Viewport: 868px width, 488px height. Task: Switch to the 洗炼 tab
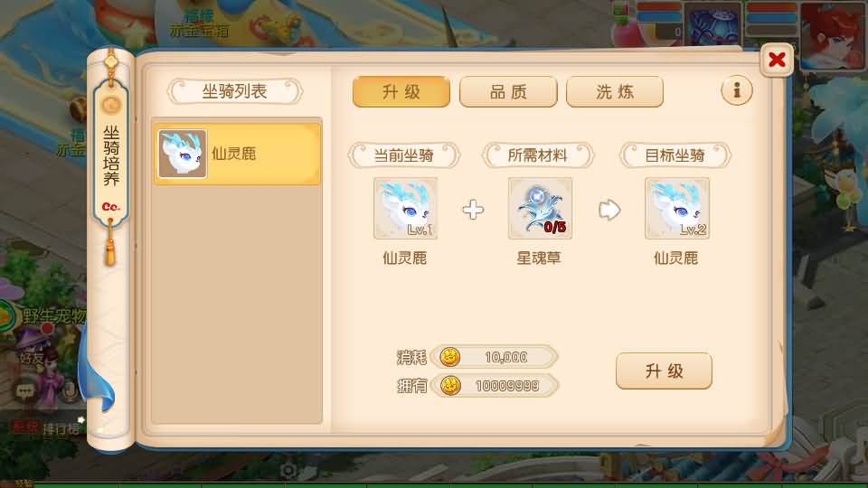point(615,91)
